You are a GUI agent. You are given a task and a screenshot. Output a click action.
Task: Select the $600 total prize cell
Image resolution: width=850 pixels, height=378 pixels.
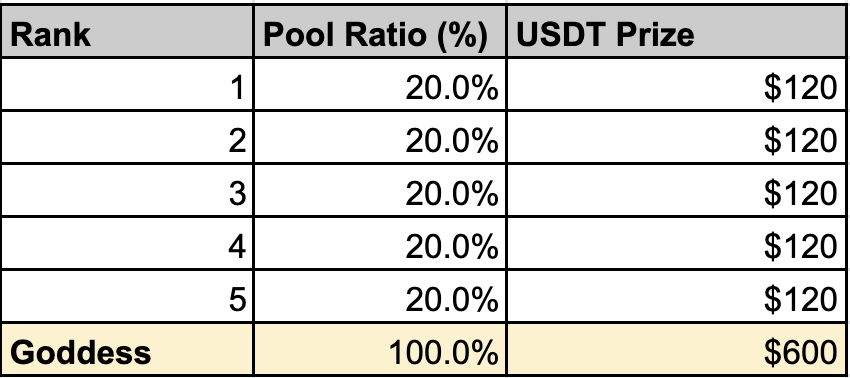point(677,348)
